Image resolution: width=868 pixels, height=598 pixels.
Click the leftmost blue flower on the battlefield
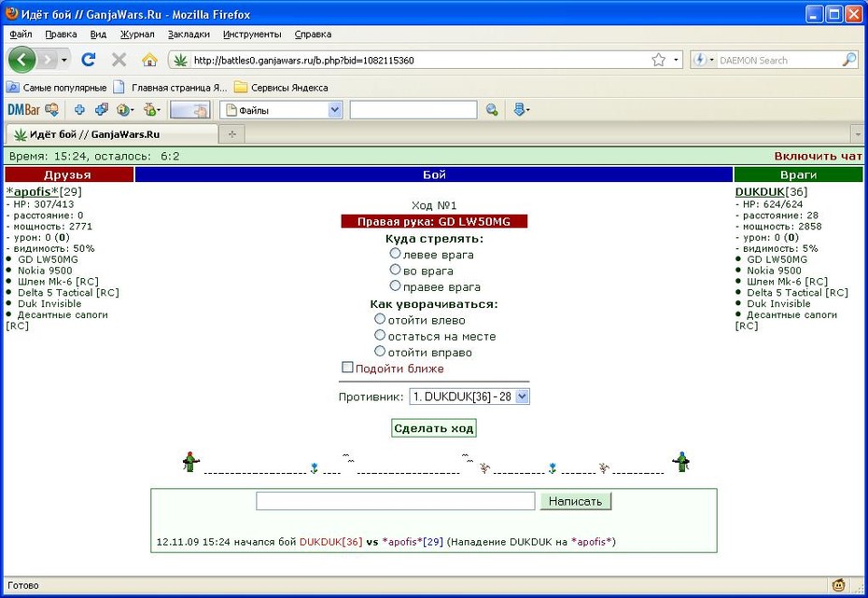click(314, 468)
